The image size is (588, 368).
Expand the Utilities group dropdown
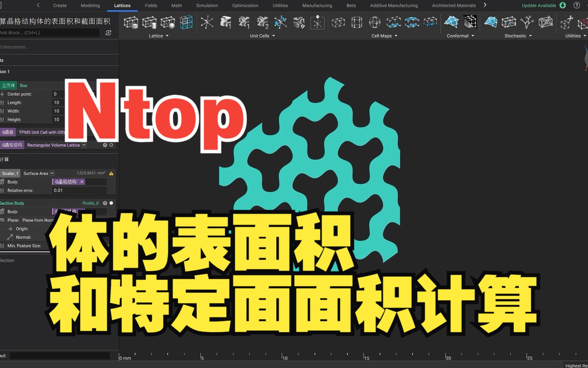click(585, 36)
